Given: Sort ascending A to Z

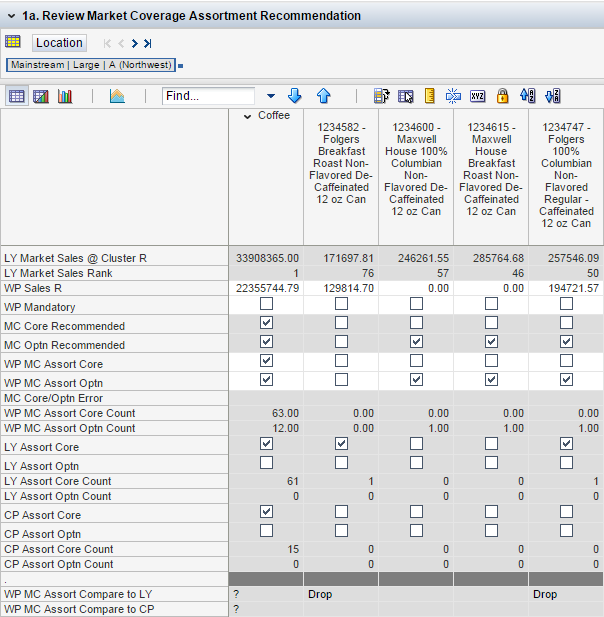Looking at the screenshot, I should coord(527,96).
